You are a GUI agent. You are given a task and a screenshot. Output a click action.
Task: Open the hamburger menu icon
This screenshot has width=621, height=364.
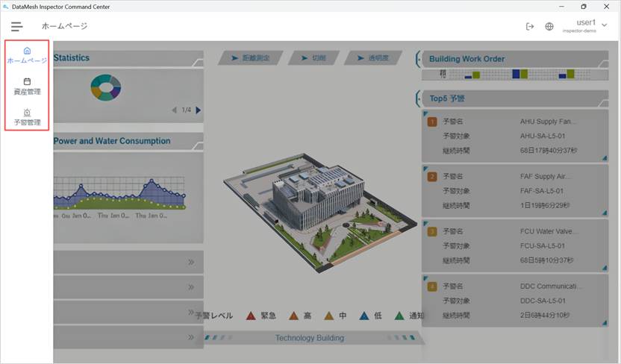(16, 26)
